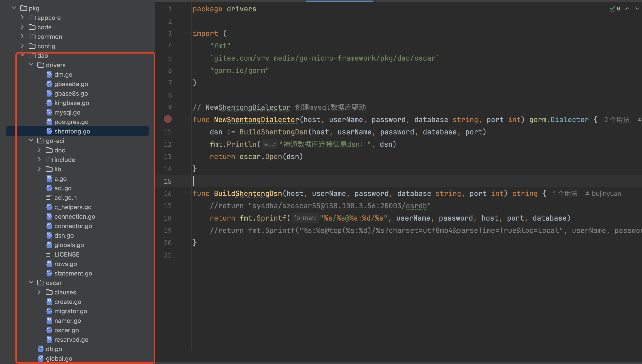The image size is (642, 364).
Task: Open the mysql.go file
Action: click(x=67, y=112)
